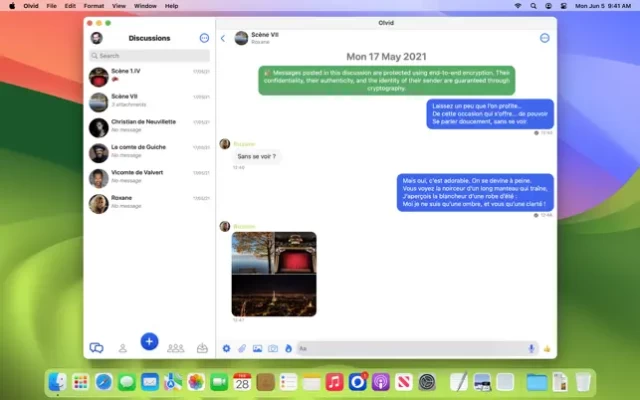Click the paperclip attach file icon

coord(241,348)
